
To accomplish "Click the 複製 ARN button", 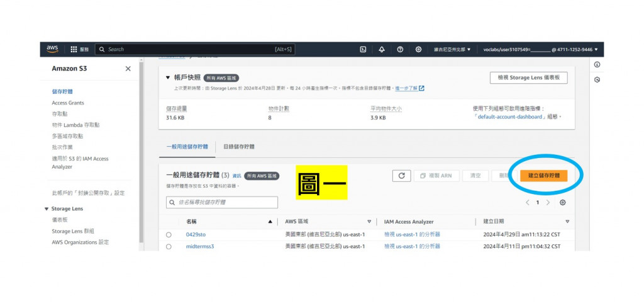I will point(436,176).
